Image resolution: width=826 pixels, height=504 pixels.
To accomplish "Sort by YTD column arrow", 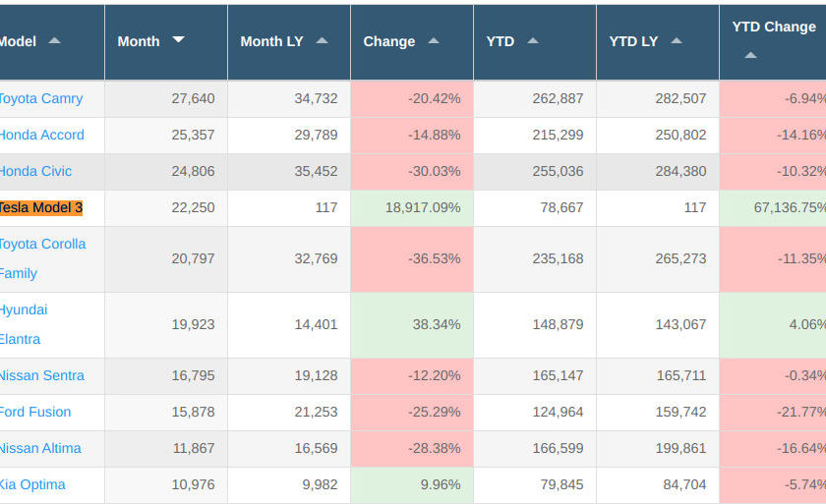I will tap(533, 40).
